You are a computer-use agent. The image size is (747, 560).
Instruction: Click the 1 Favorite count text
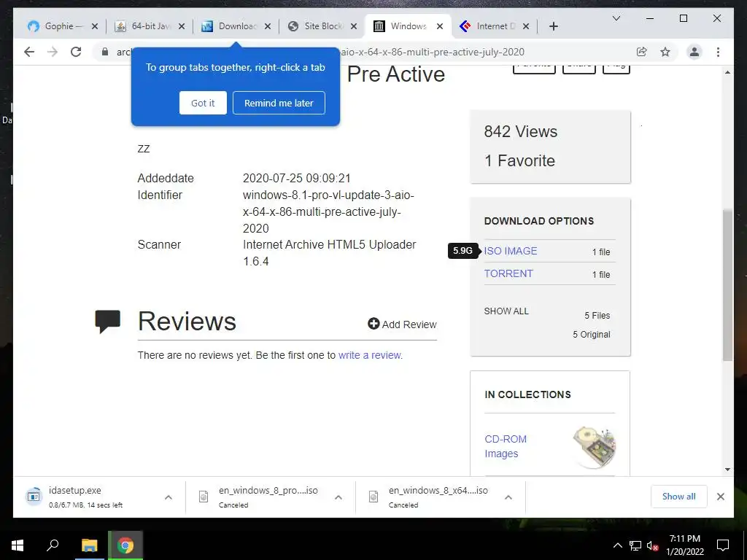(x=519, y=160)
